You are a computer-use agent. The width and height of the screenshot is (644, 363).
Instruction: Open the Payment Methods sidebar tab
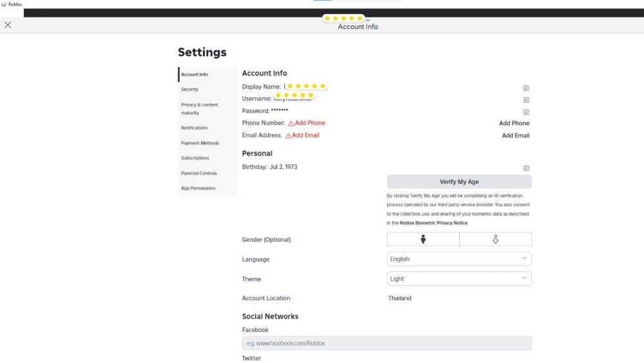tap(208, 143)
